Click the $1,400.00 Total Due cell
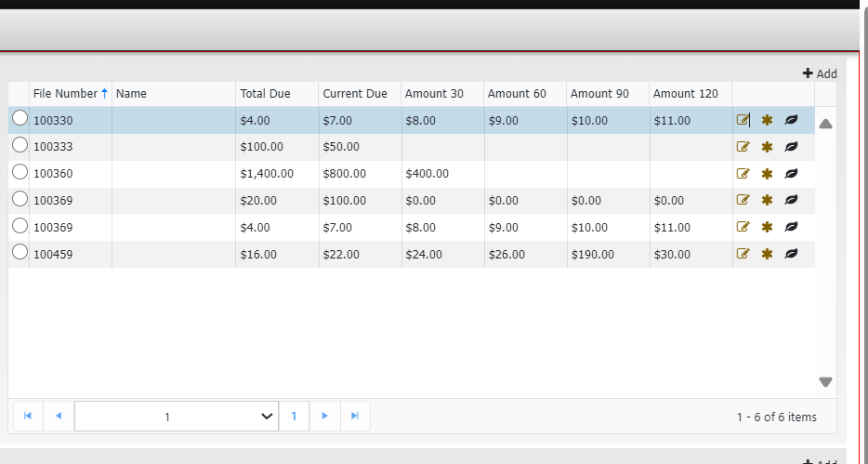The image size is (868, 464). pos(267,174)
